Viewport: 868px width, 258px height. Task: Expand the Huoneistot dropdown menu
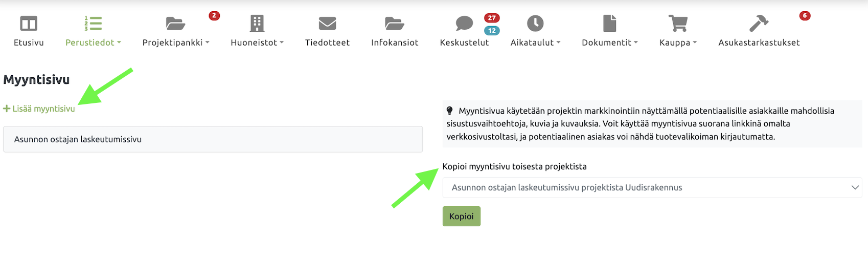click(x=257, y=42)
